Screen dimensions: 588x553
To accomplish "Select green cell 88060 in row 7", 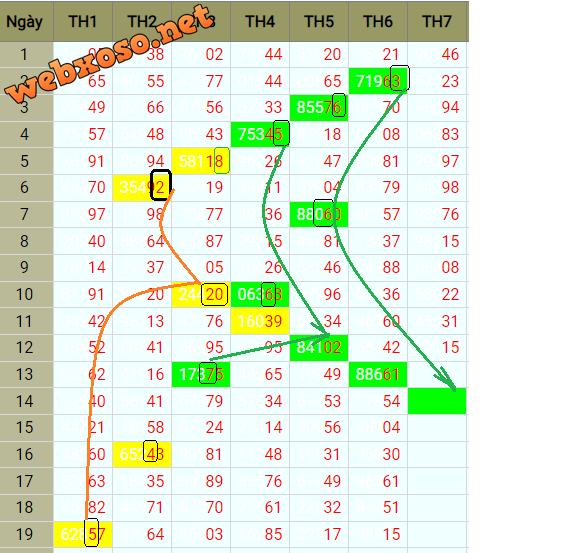I will coord(319,214).
